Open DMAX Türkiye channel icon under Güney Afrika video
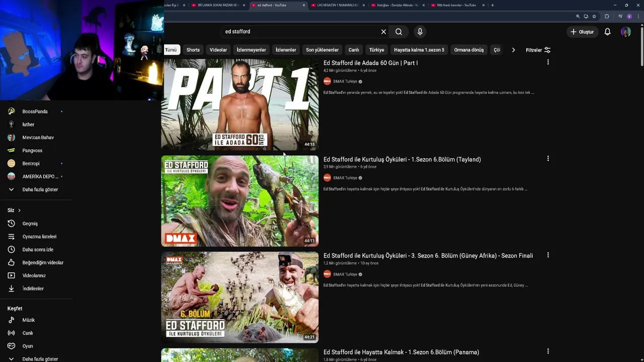This screenshot has height=362, width=644. pyautogui.click(x=327, y=274)
